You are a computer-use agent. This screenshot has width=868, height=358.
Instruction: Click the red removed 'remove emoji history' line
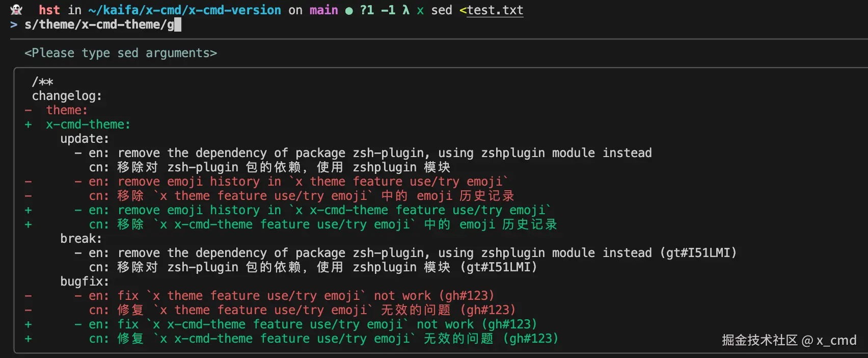tap(291, 182)
